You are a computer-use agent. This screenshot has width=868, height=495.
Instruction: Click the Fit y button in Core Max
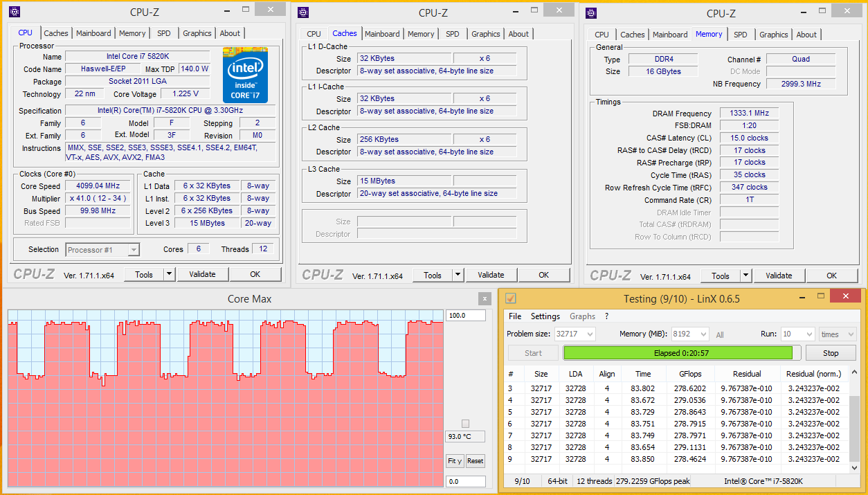455,461
